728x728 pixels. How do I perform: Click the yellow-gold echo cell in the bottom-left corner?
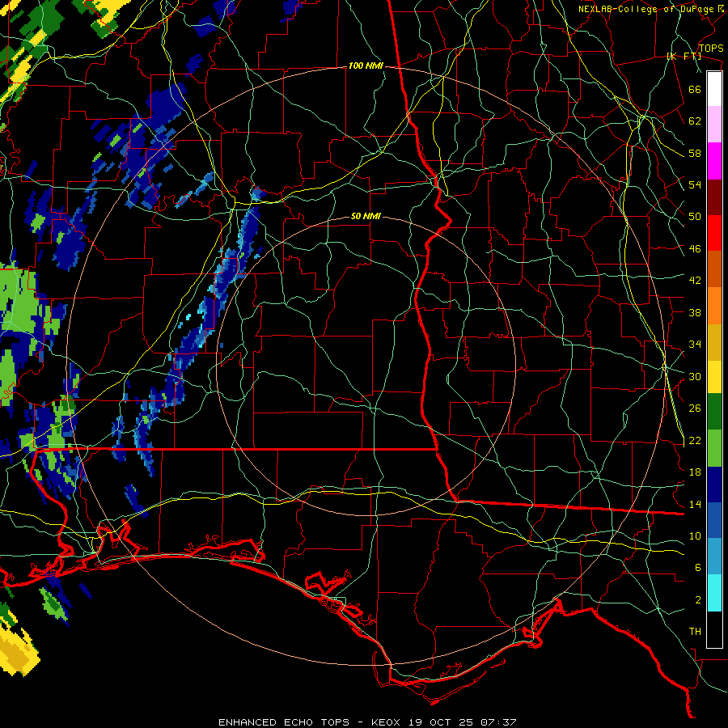[18, 650]
